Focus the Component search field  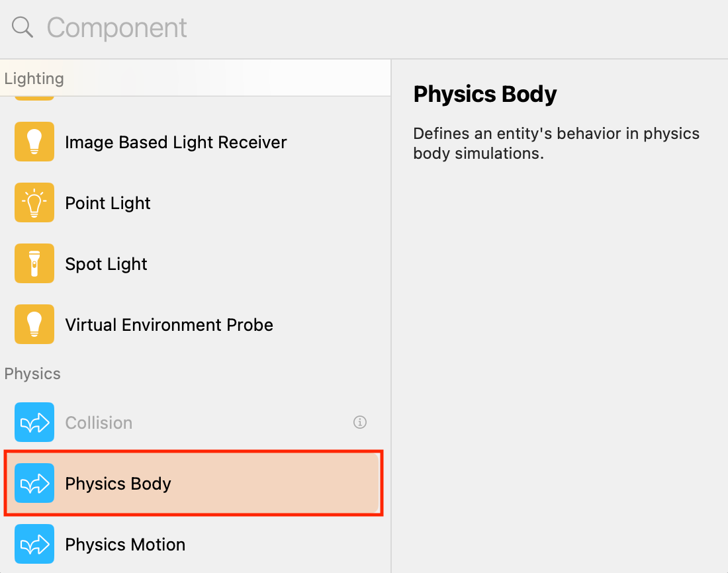tap(199, 28)
